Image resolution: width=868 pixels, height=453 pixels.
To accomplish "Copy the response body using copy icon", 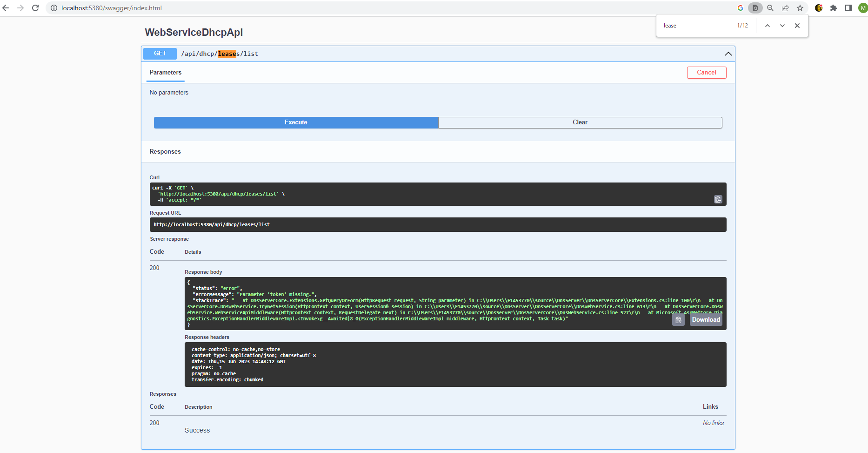I will click(x=678, y=320).
